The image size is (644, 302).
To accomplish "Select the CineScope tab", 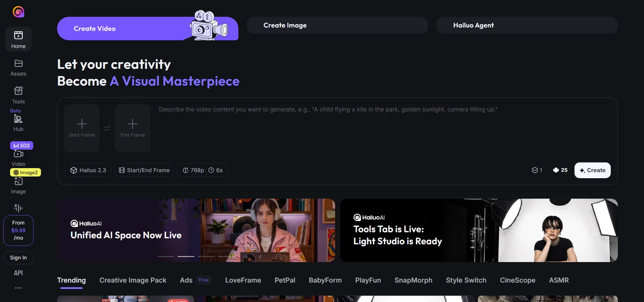I will 518,280.
